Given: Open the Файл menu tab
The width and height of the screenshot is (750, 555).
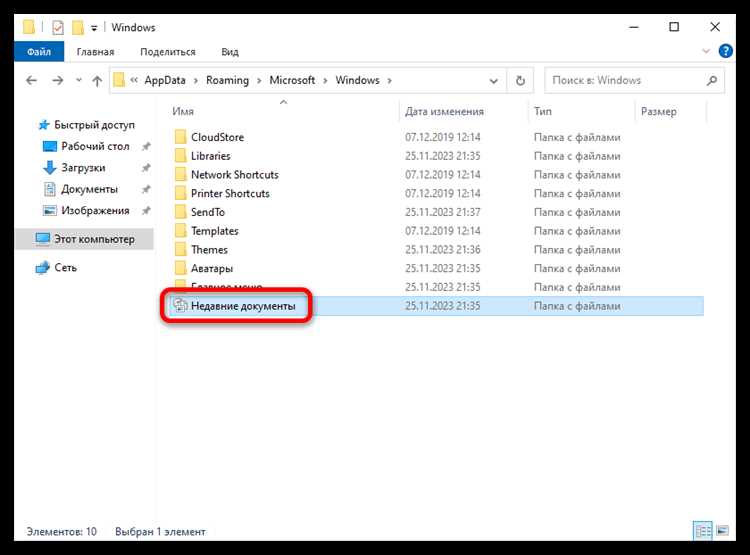Looking at the screenshot, I should click(39, 52).
